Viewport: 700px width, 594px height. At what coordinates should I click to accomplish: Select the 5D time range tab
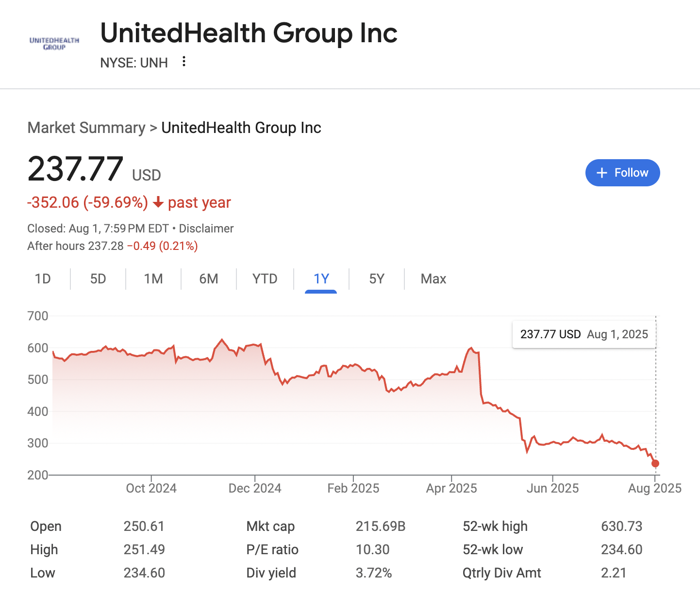point(98,279)
